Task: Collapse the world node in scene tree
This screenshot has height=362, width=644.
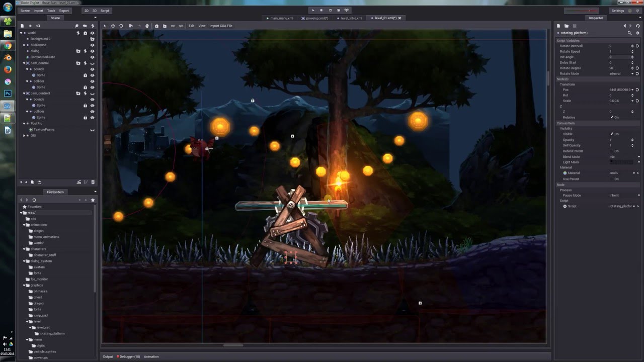Action: point(21,33)
